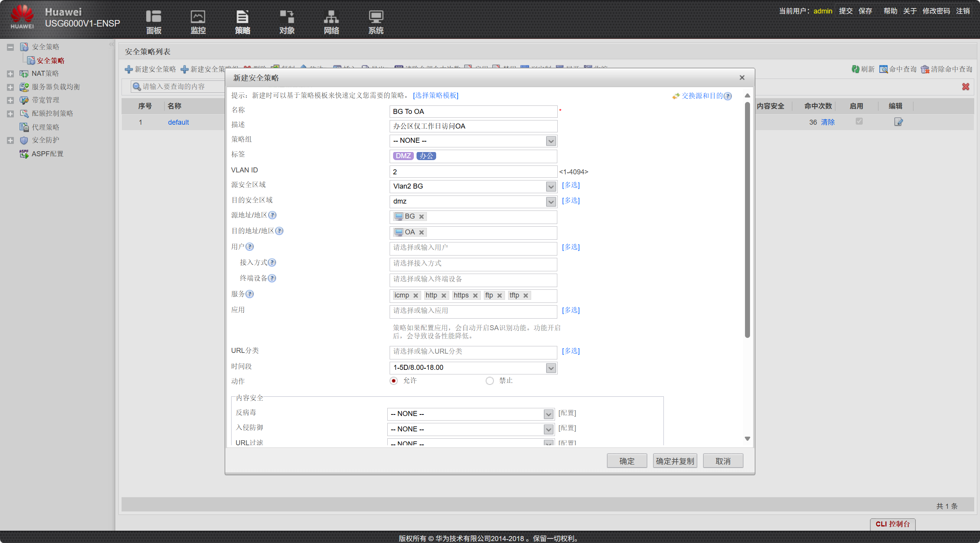The height and width of the screenshot is (543, 980).
Task: Open the 反病毒 dropdown
Action: [548, 414]
